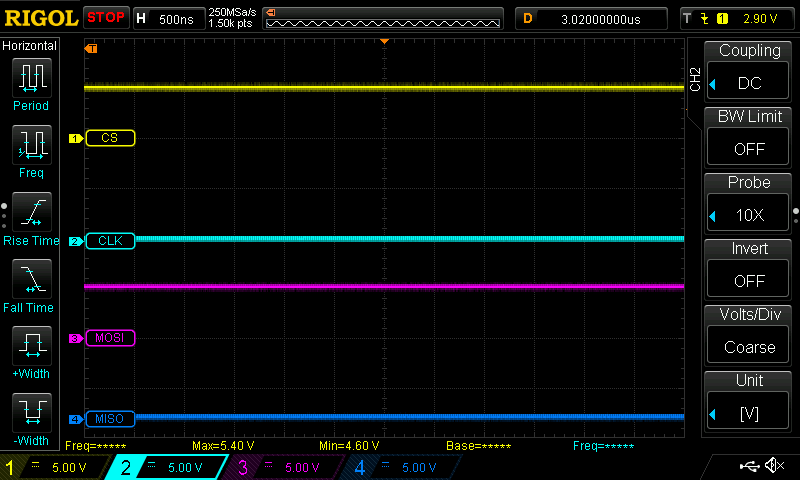Screen dimensions: 800x480
Task: Click the 250MSa/s sample rate readout
Action: coord(232,13)
